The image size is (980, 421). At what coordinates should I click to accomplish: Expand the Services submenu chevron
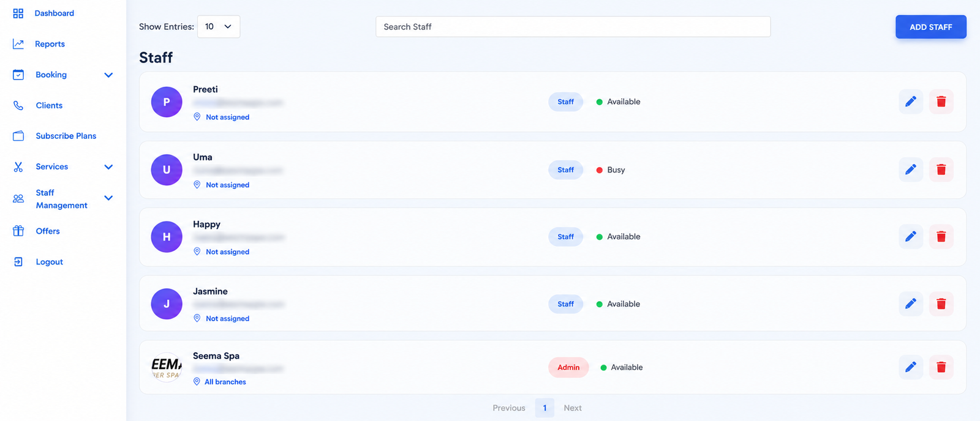coord(108,167)
